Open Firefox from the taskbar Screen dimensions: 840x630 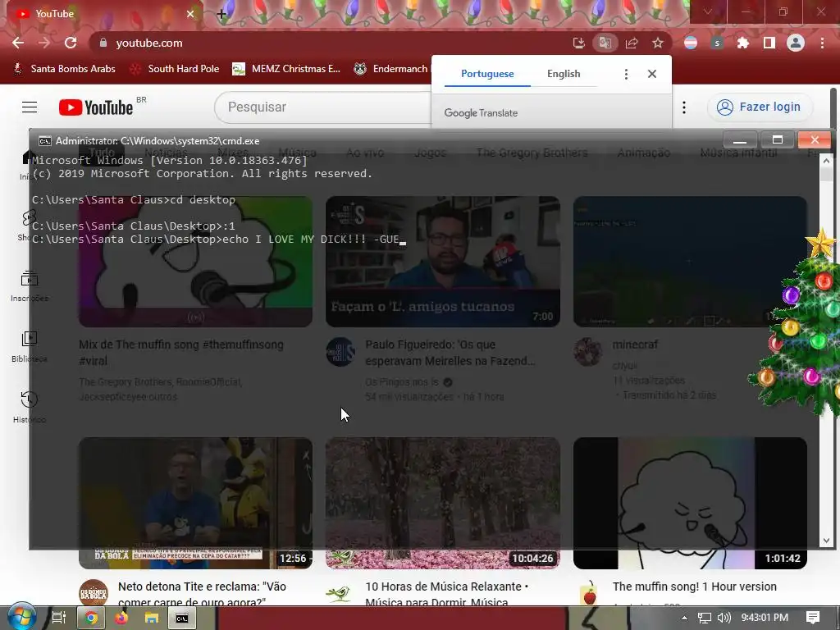click(x=121, y=619)
